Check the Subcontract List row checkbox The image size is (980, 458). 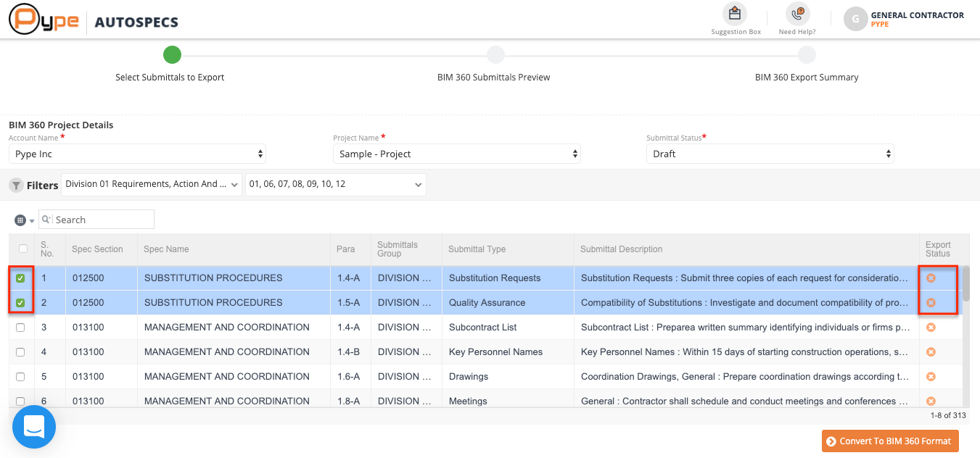click(20, 328)
